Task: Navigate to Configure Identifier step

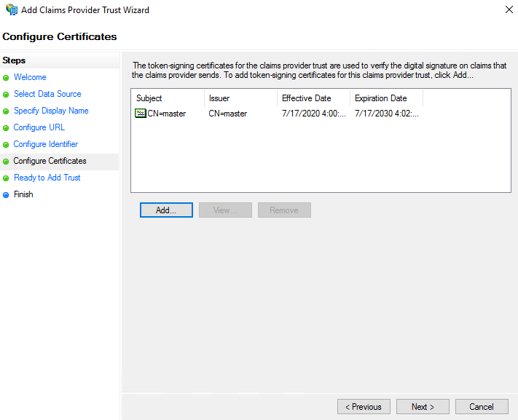Action: click(x=46, y=144)
